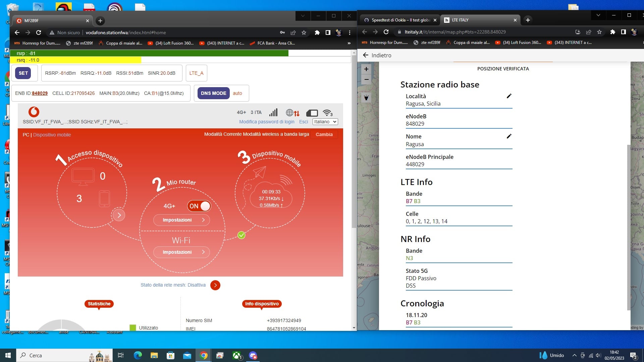Click Stato della rete mesh link
The width and height of the screenshot is (644, 362).
pyautogui.click(x=173, y=285)
